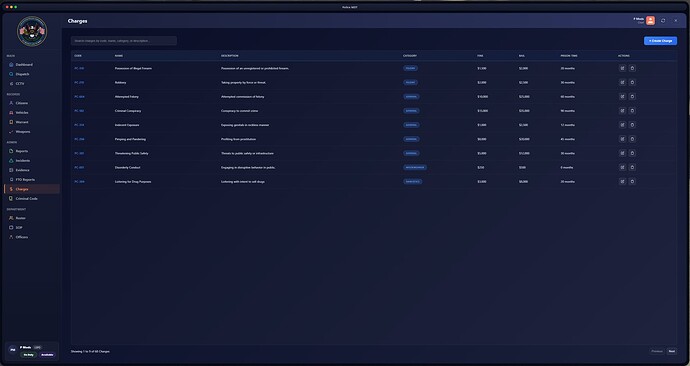Viewport: 690px width, 366px height.
Task: Open the Evidence page
Action: coord(32,170)
